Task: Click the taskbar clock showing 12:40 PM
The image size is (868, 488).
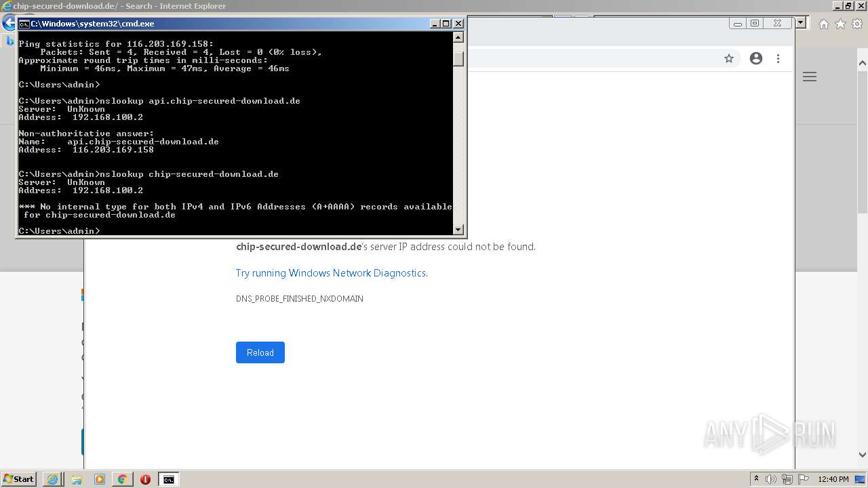Action: click(833, 479)
